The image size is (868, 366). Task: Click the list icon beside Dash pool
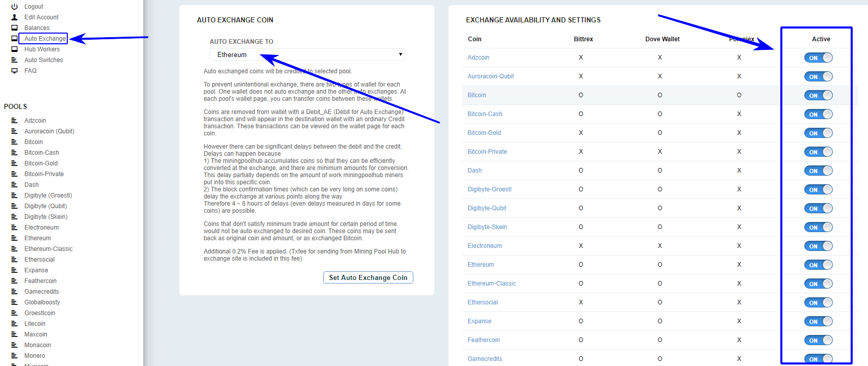click(x=14, y=185)
